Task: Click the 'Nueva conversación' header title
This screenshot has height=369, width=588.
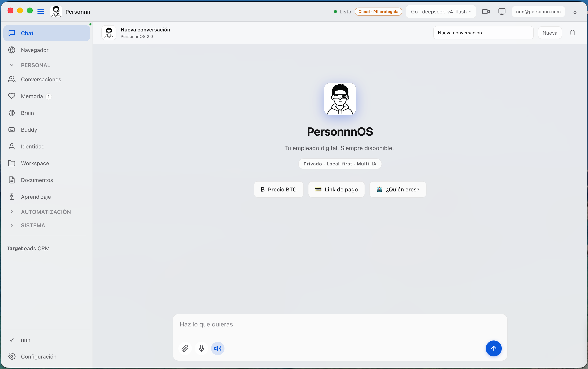Action: (x=145, y=30)
